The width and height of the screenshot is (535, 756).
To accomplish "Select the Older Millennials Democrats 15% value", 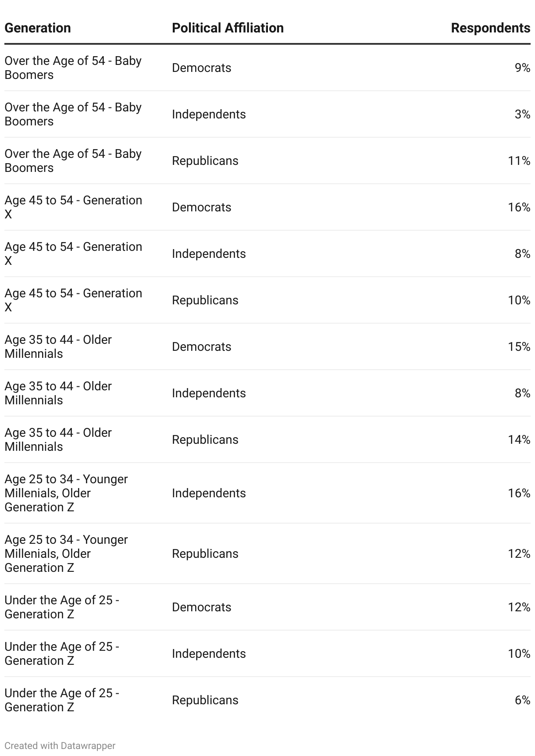I will [519, 347].
